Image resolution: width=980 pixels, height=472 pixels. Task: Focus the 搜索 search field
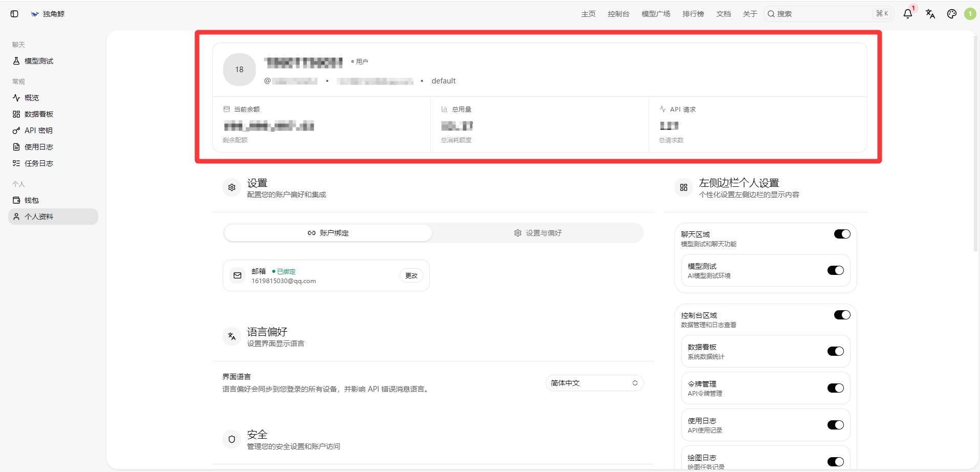(829, 14)
